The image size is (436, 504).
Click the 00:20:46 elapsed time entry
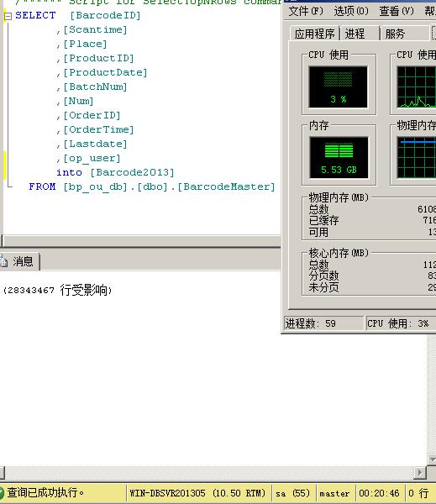coord(379,493)
